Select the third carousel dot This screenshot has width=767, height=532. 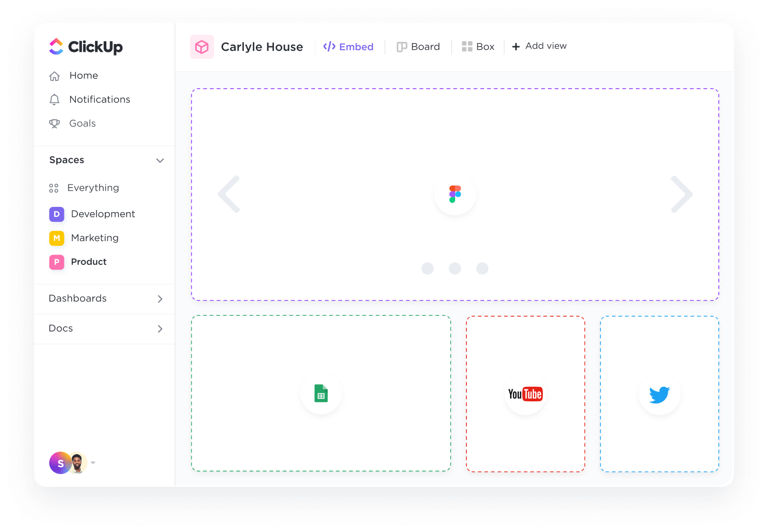[483, 268]
